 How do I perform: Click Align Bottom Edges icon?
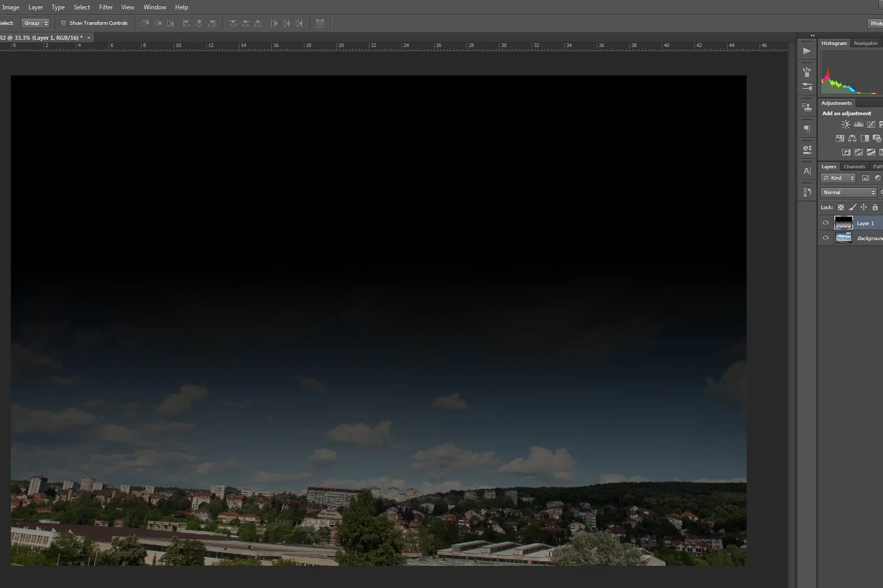tap(171, 23)
